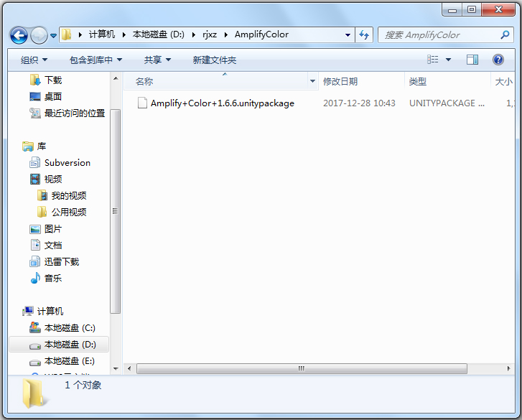
Task: Go back with the Back arrow button
Action: coord(19,35)
